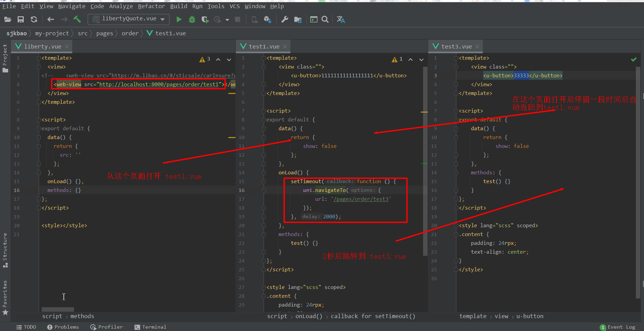Navigate back with the left arrow icon
Screen dimensions: 644x331
(51, 19)
